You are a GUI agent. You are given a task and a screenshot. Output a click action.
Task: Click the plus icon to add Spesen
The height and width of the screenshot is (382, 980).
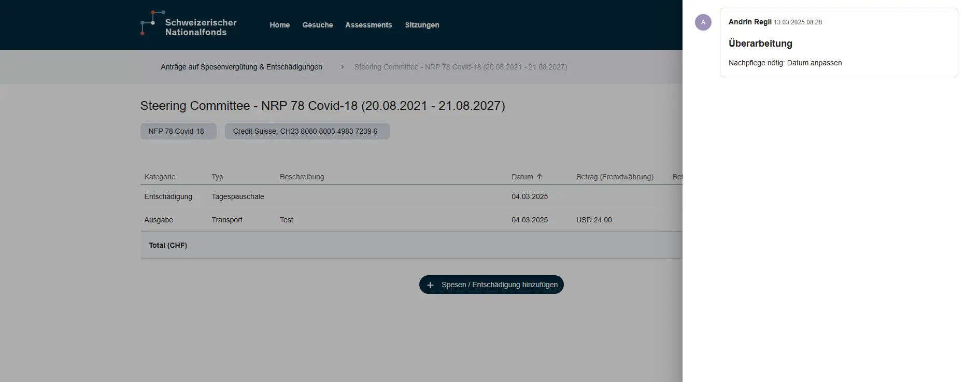[x=430, y=285]
